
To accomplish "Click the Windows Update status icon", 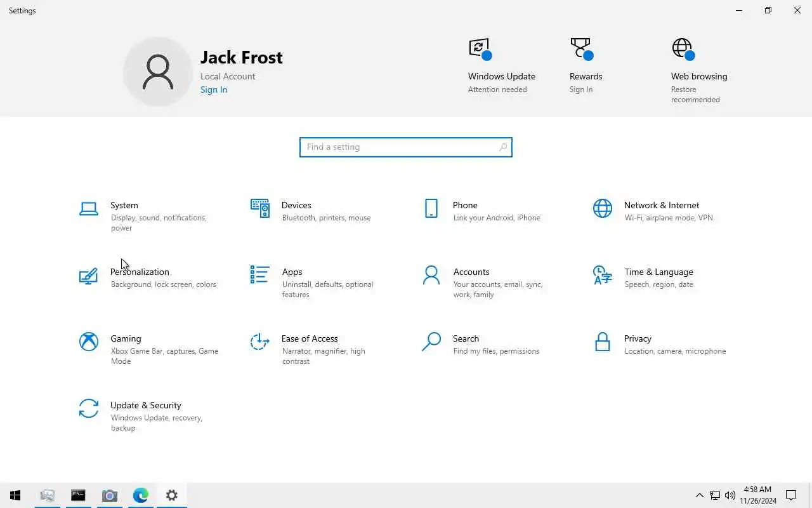I will 480,49.
